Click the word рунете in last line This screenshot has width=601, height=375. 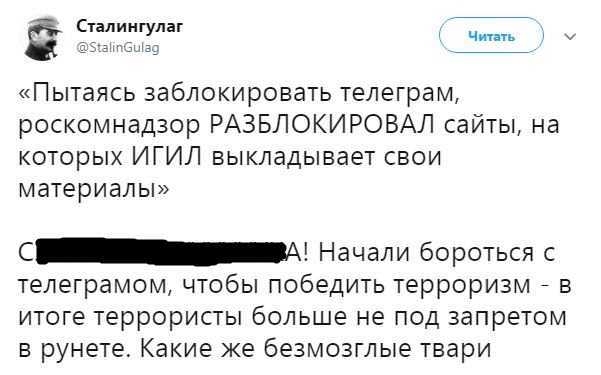[x=85, y=350]
